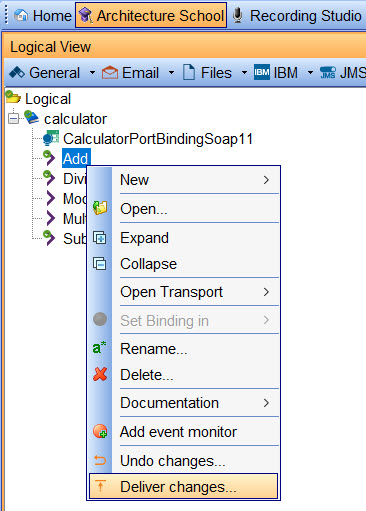Click the General toolbar icon

17,72
